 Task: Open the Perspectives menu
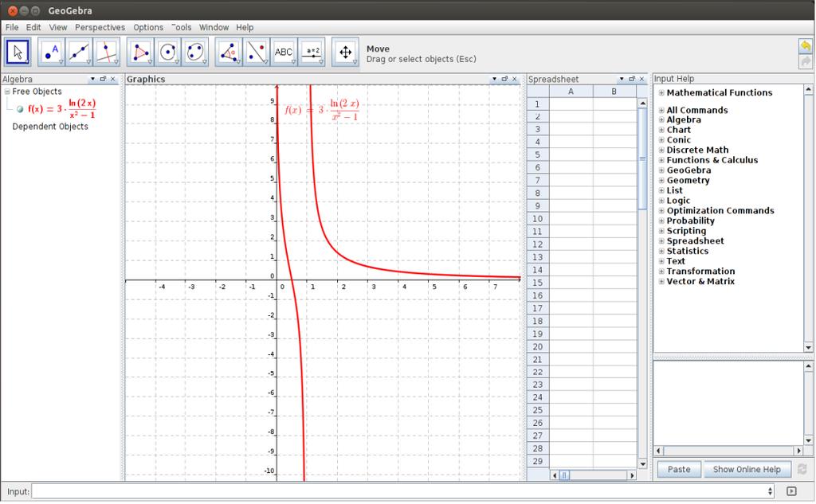coord(100,28)
